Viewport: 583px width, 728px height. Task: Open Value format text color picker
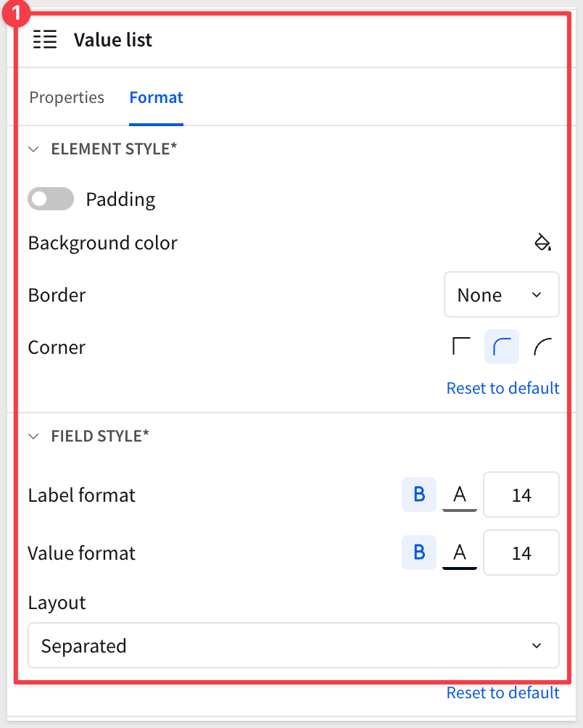[460, 553]
